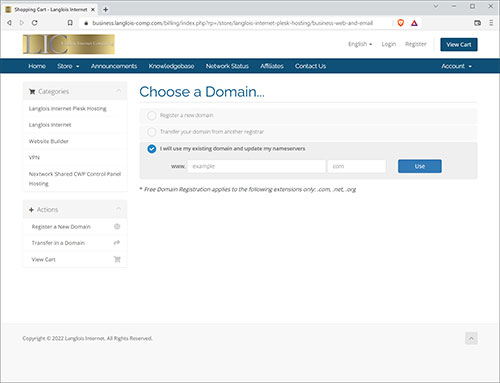500x383 pixels.
Task: Click the Shopping Cart browser tab
Action: pyautogui.click(x=51, y=10)
